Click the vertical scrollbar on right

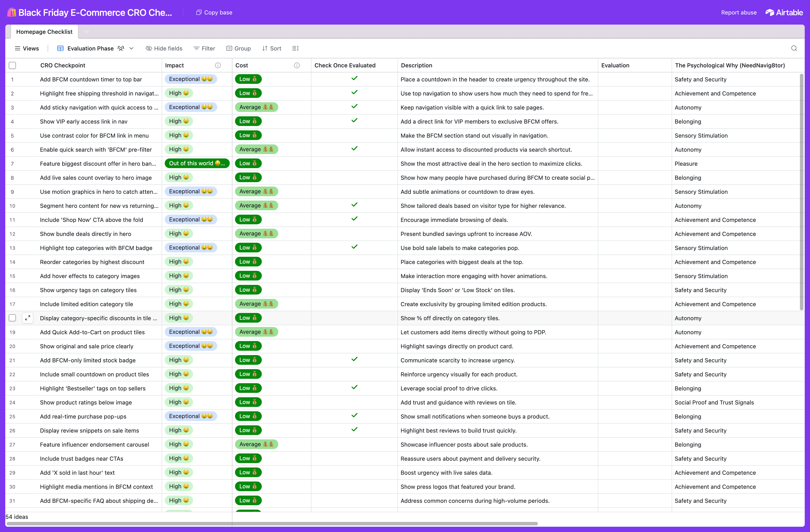click(x=801, y=192)
